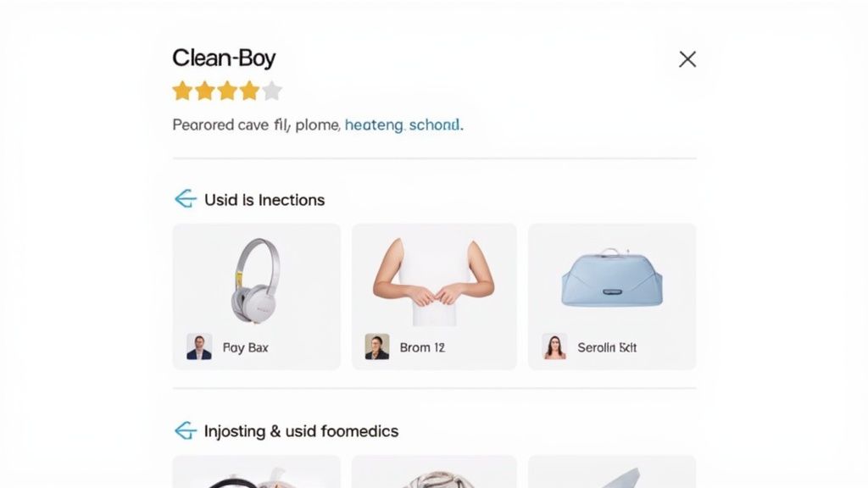The image size is (868, 488).
Task: Click the arrow beside Usid is Inections
Action: pos(186,198)
